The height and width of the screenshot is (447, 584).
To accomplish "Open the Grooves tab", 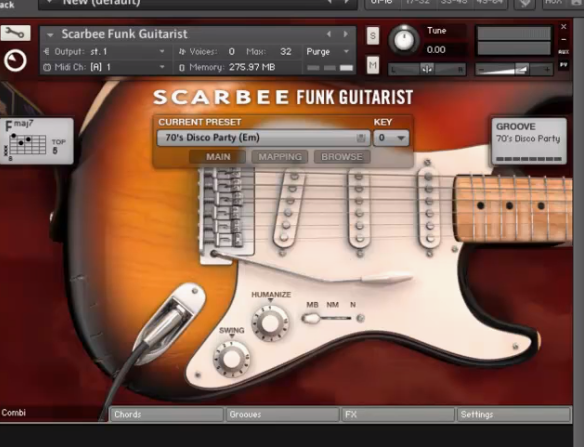I will click(283, 415).
